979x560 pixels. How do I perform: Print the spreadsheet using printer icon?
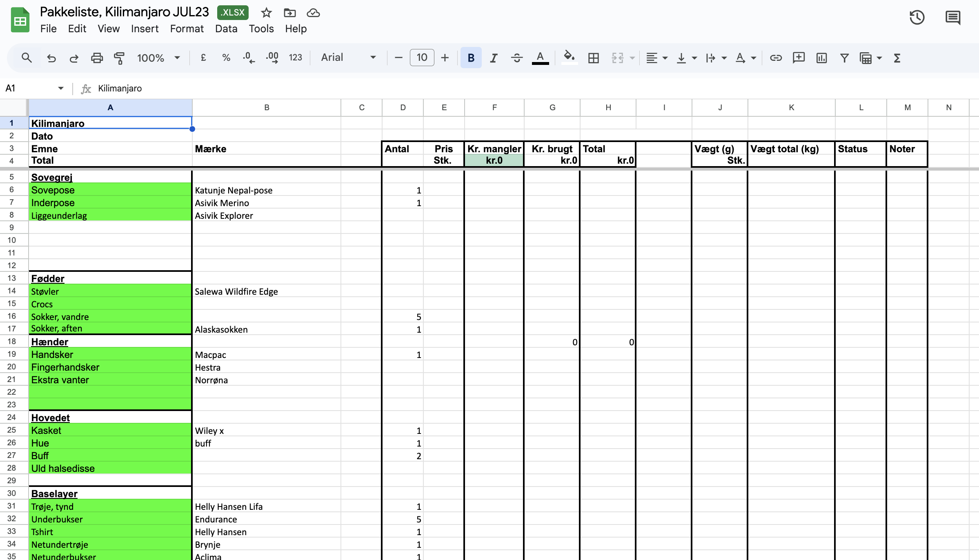point(97,58)
